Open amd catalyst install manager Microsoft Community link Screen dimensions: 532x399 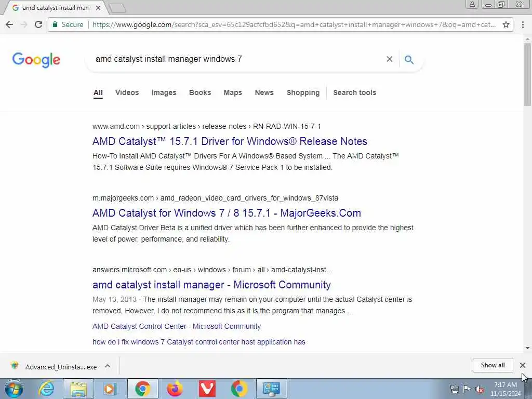pyautogui.click(x=211, y=285)
